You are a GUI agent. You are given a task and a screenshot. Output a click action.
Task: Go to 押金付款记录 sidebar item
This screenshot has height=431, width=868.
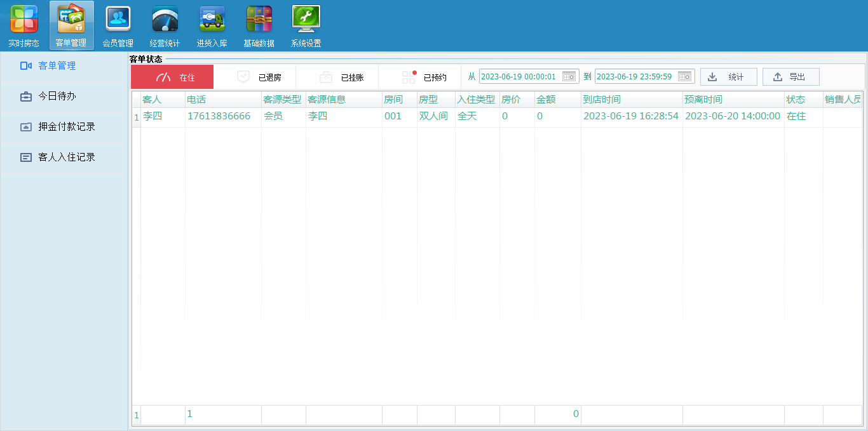coord(66,127)
